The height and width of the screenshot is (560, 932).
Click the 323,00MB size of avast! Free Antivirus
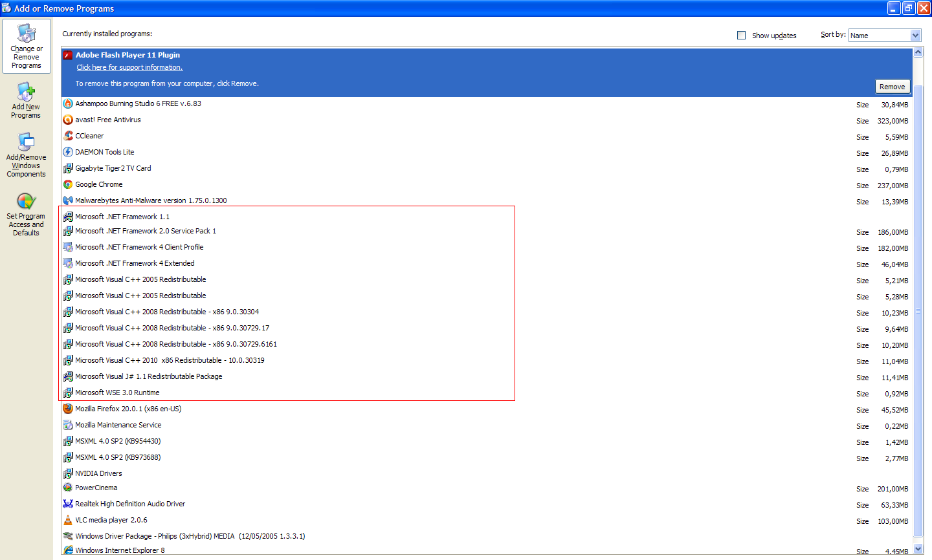893,121
